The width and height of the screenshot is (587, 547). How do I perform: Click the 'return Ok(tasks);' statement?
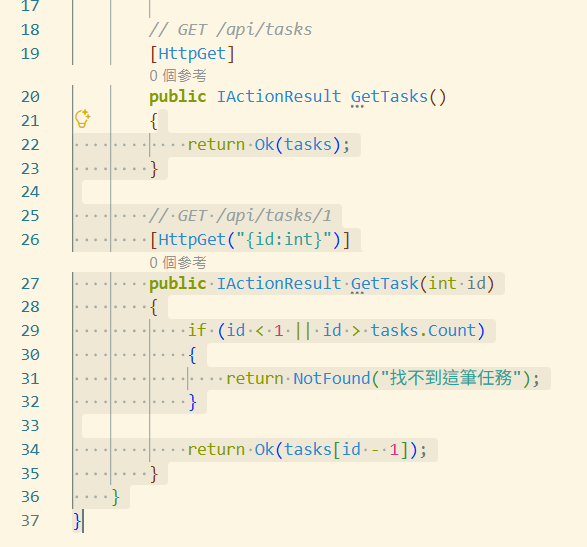point(268,145)
